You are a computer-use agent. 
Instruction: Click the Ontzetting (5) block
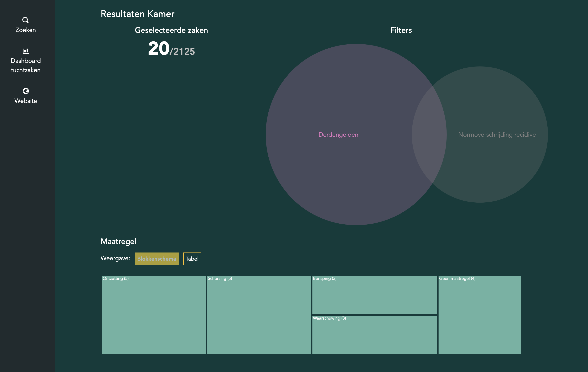(154, 315)
